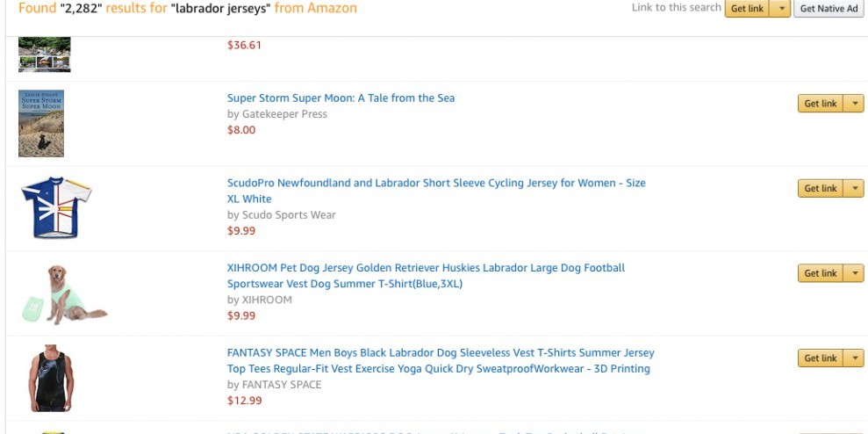The image size is (868, 434).
Task: Expand link options for Super Storm Super Moon
Action: (856, 104)
